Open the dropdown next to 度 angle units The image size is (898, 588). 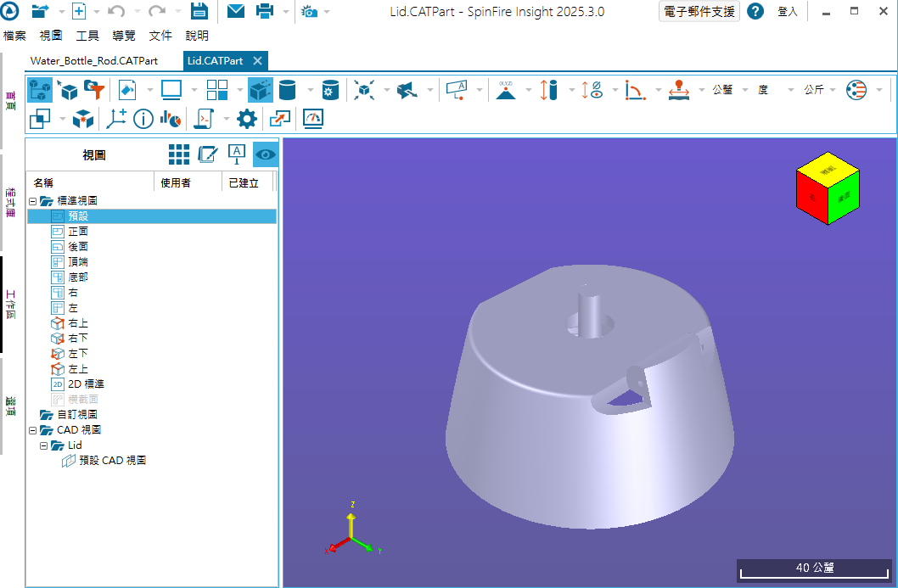(x=790, y=89)
